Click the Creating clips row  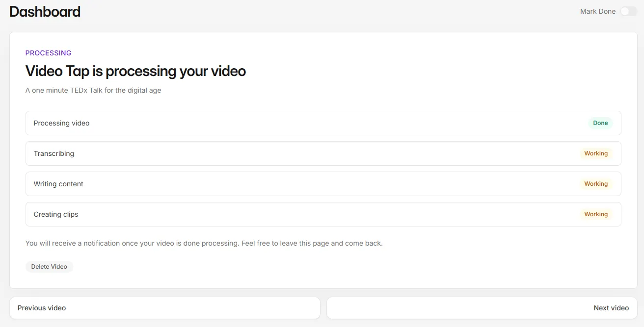[x=323, y=214]
